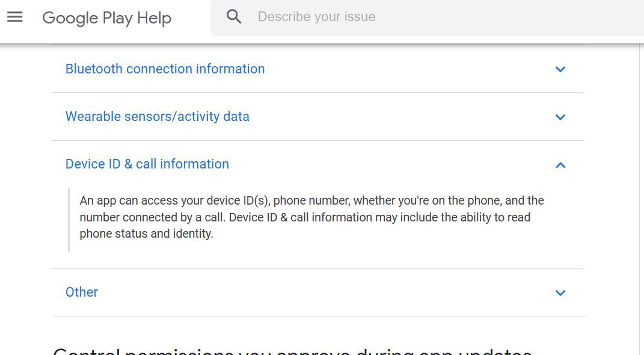Click the chevron next to Bluetooth connection information

click(560, 69)
